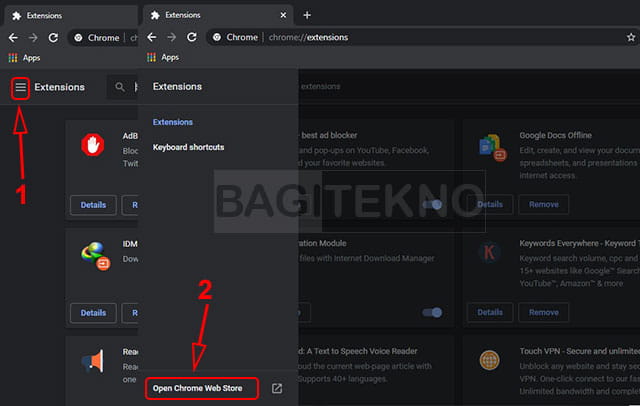
Task: Go back in the left browser window
Action: coord(13,38)
